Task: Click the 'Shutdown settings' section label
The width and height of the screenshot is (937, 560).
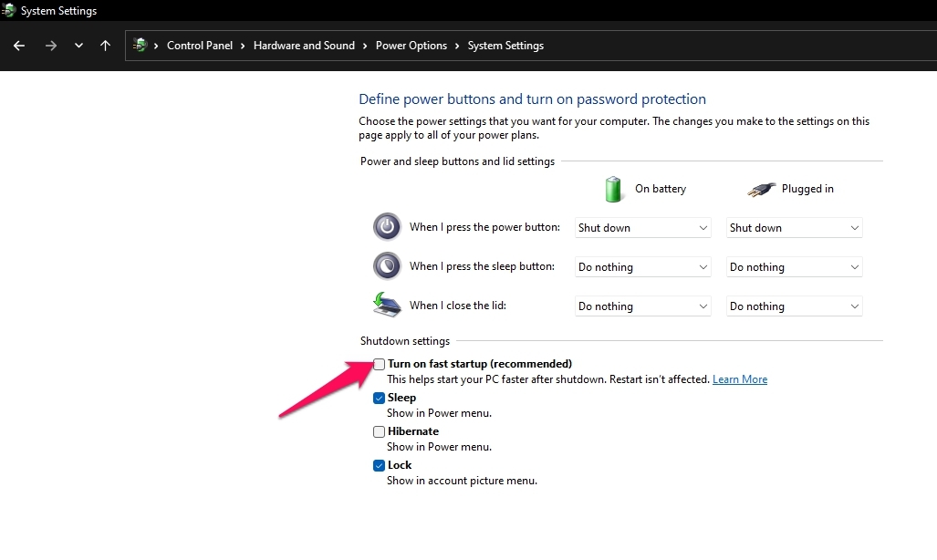Action: pyautogui.click(x=405, y=341)
